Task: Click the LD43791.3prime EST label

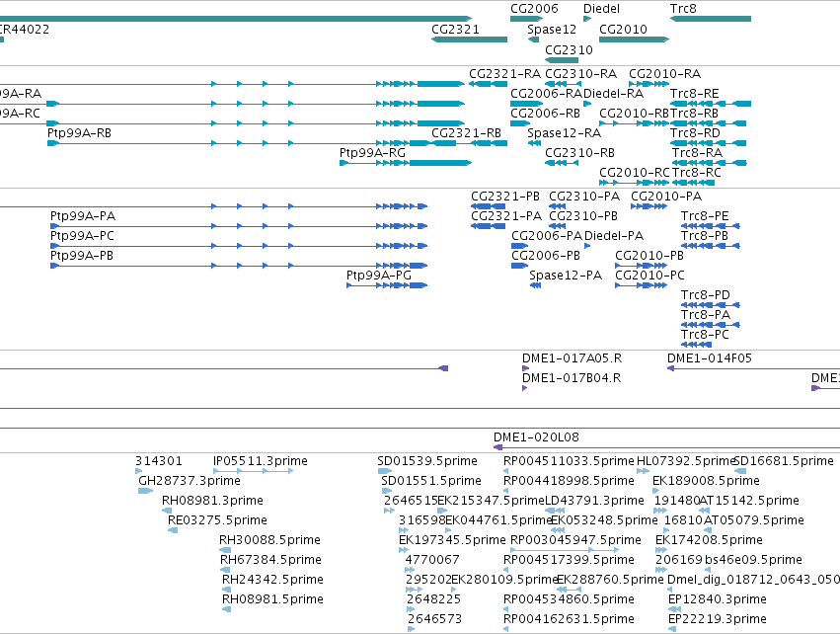Action: pyautogui.click(x=594, y=501)
